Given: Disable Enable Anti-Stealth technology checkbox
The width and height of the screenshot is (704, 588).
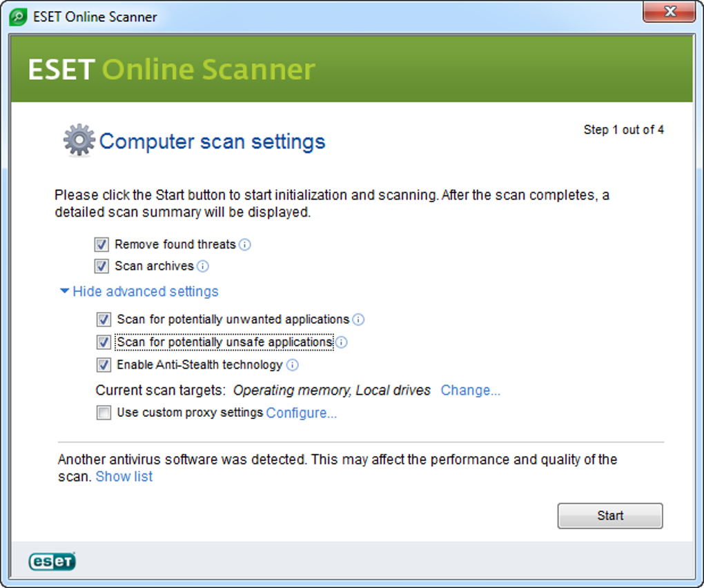Looking at the screenshot, I should pos(104,365).
